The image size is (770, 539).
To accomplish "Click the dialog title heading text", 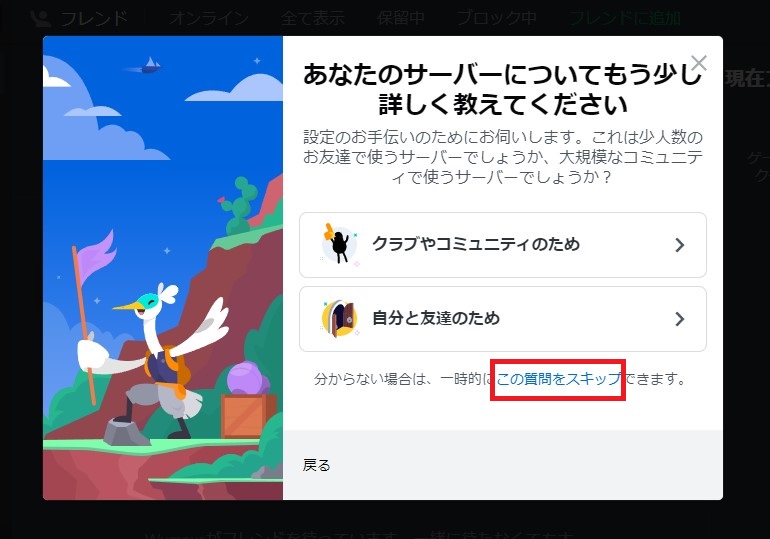I will (502, 89).
